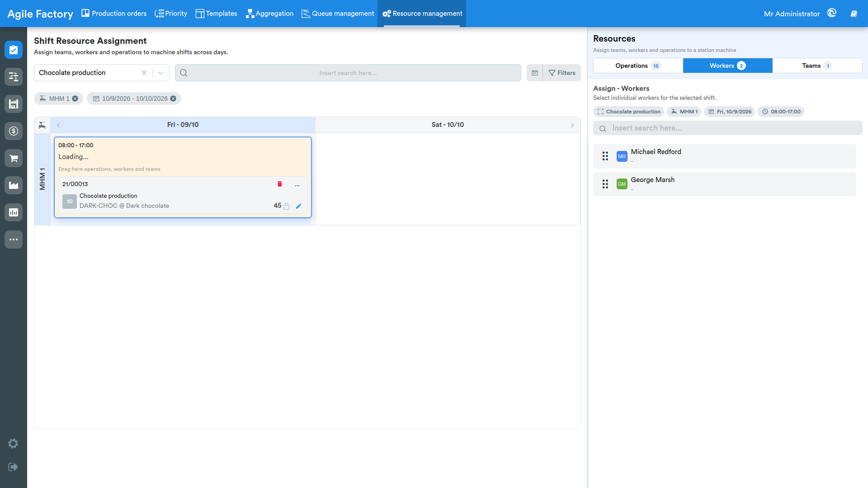Screen dimensions: 868x488
Task: Open the sliders sidebar icon
Action: click(14, 77)
